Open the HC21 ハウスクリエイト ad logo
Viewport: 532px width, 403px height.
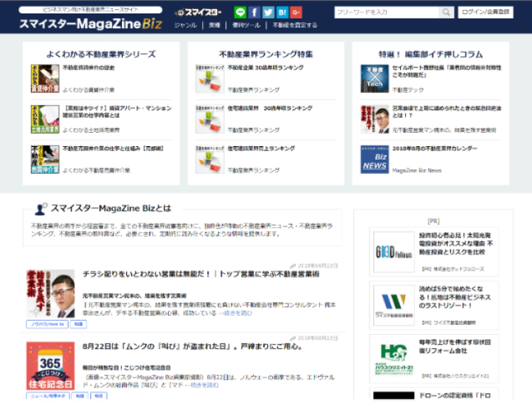(x=394, y=359)
